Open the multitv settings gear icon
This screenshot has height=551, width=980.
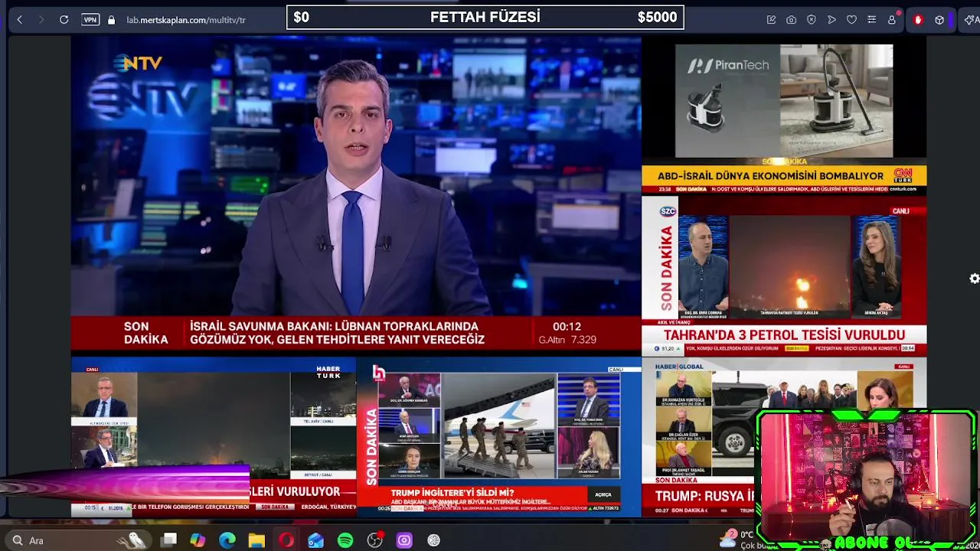coord(974,279)
